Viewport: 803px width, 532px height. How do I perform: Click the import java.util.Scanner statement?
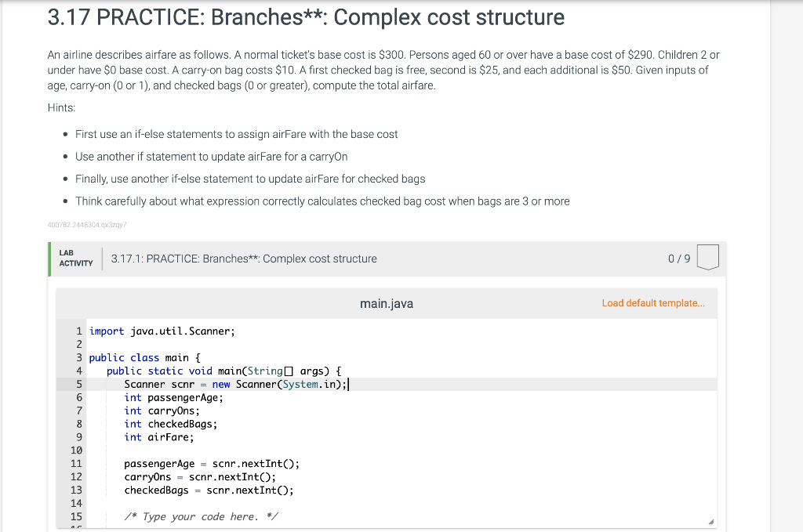pos(162,331)
